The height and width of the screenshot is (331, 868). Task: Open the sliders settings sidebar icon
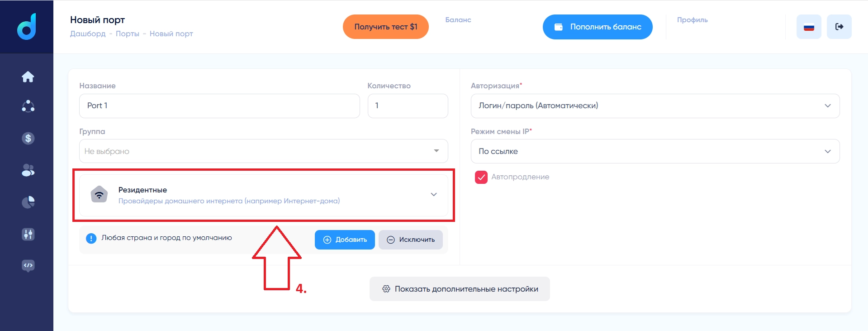28,234
